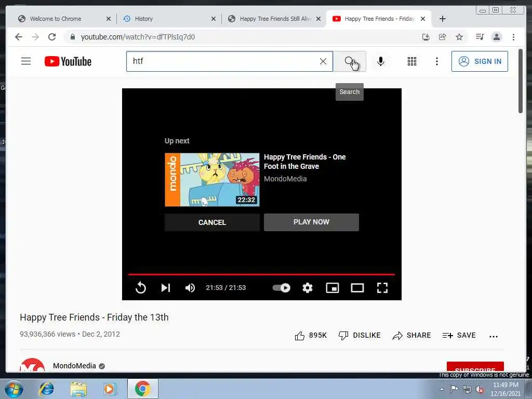The height and width of the screenshot is (399, 532).
Task: Like the video with thumbs up
Action: 311,336
